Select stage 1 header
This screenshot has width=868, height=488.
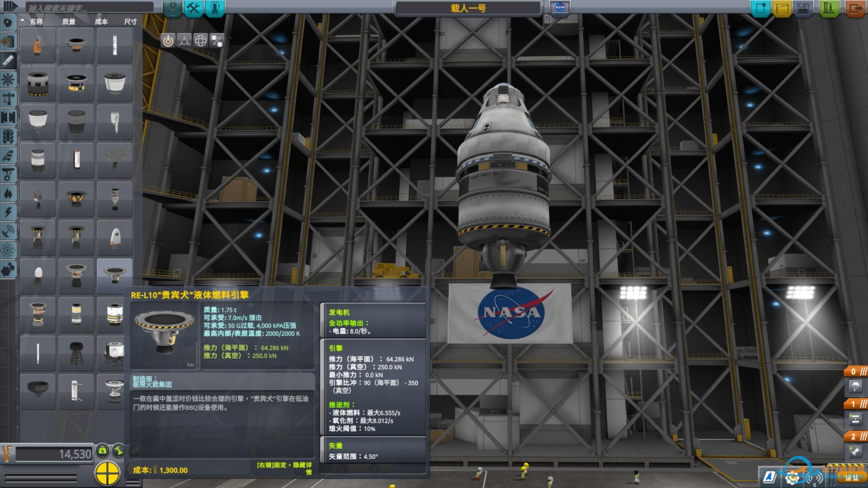coord(856,404)
